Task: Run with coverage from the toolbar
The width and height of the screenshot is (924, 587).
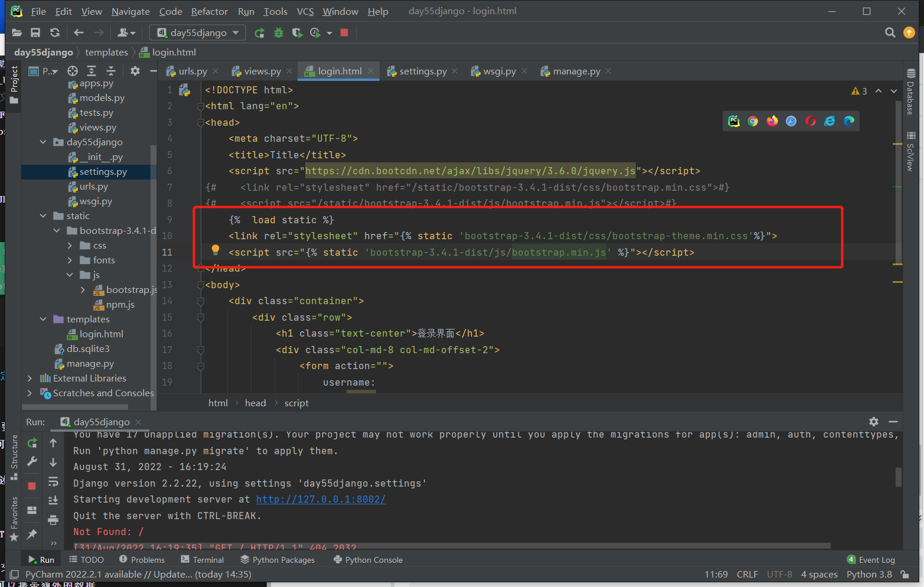Action: pos(297,33)
